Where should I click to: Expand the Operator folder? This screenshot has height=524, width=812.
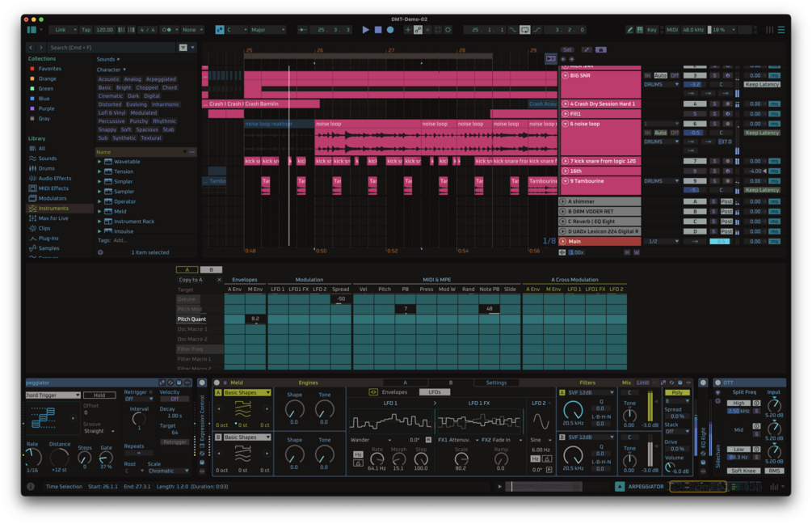pyautogui.click(x=99, y=201)
